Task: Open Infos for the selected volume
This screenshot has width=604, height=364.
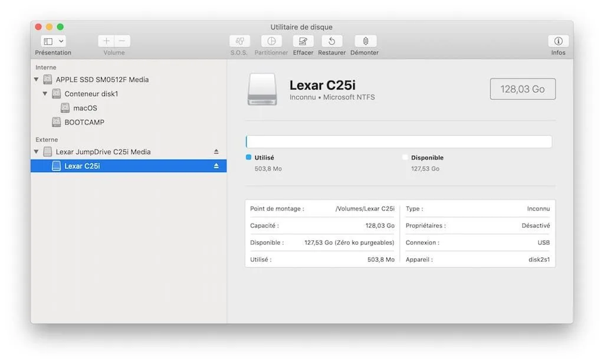Action: tap(557, 42)
